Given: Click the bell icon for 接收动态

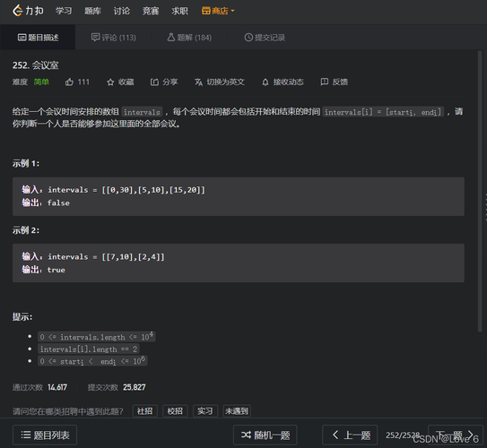Looking at the screenshot, I should (265, 82).
